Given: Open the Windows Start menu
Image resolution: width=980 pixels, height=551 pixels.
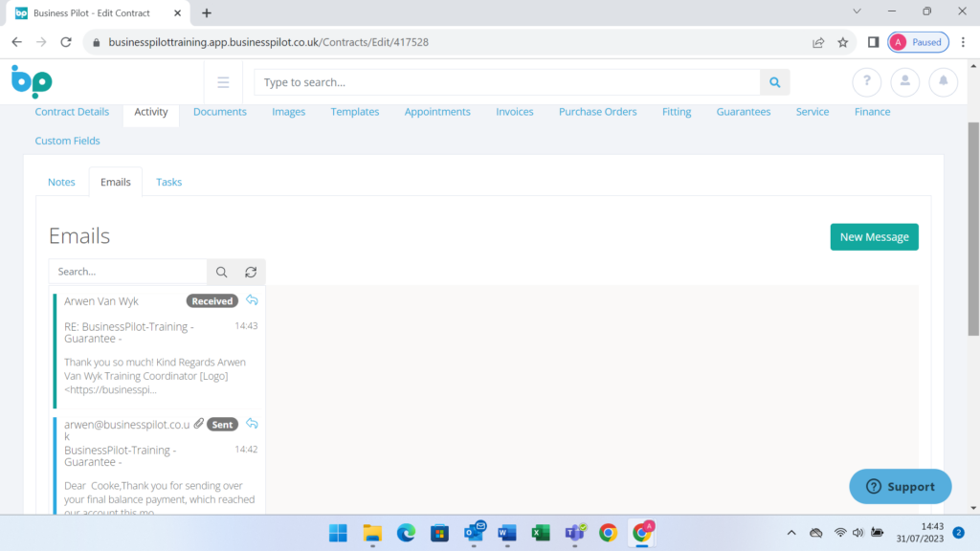Looking at the screenshot, I should (x=338, y=533).
